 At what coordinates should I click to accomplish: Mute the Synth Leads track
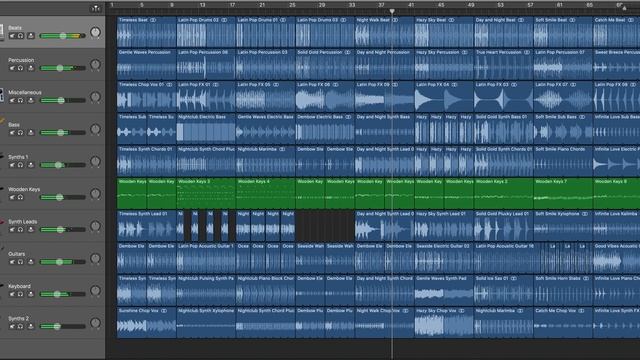pos(12,229)
